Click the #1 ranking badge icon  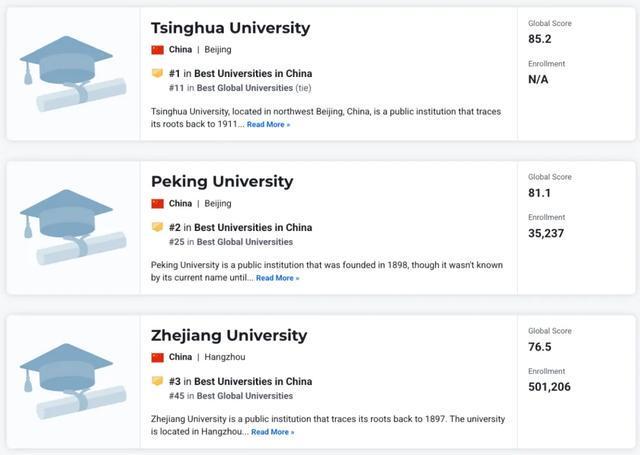coord(157,73)
